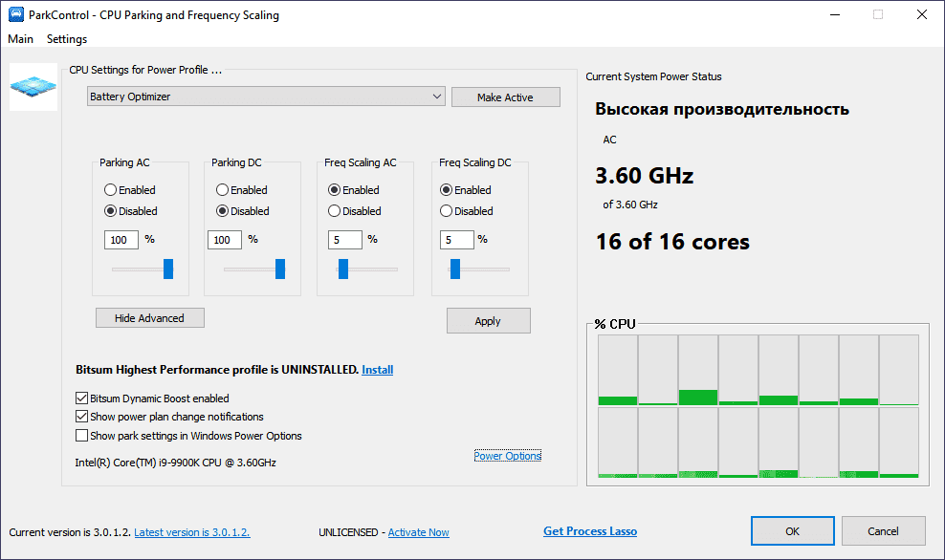This screenshot has height=560, width=945.
Task: Click the Parking AC percent input field
Action: (x=121, y=240)
